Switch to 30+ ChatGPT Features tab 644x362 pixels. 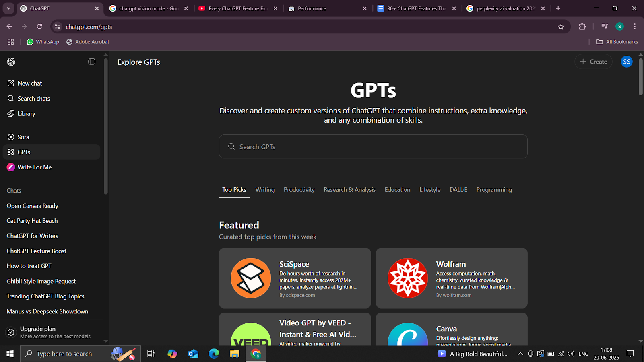point(417,8)
